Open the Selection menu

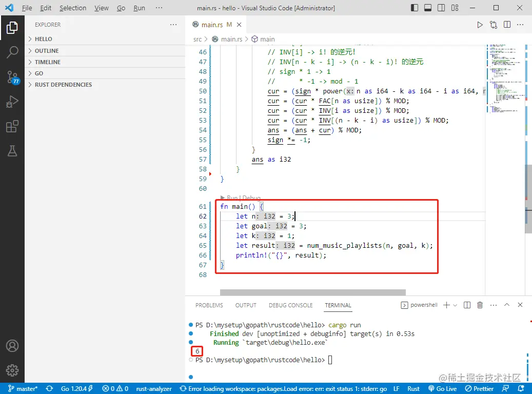pos(73,8)
